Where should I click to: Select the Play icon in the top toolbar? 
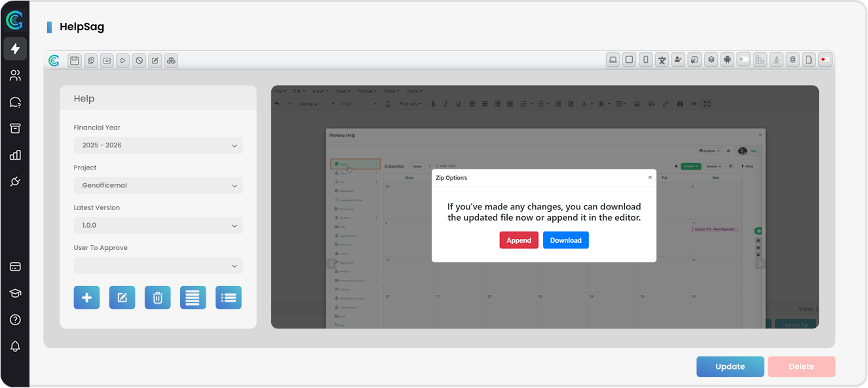click(x=123, y=60)
